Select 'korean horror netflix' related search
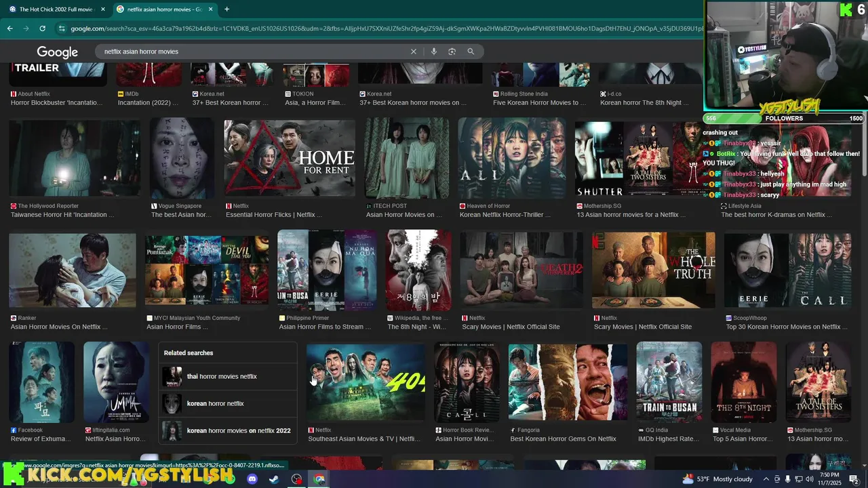This screenshot has width=868, height=488. coord(228,403)
